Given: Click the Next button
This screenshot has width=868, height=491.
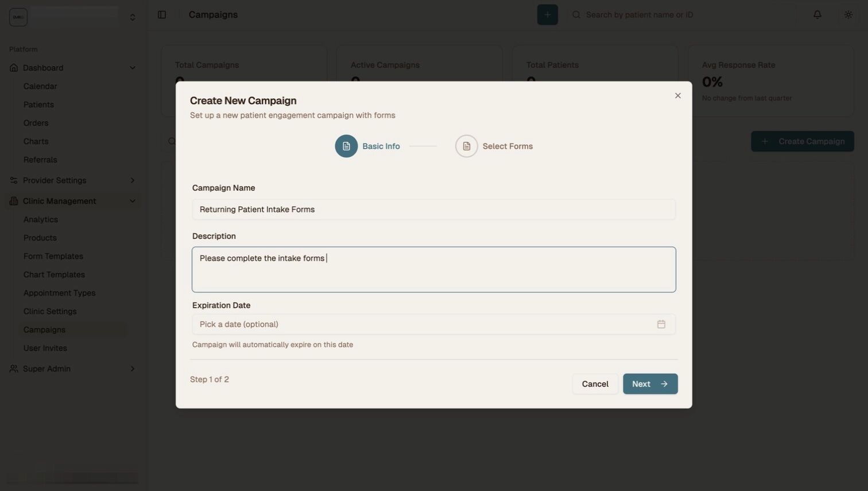Looking at the screenshot, I should point(650,384).
